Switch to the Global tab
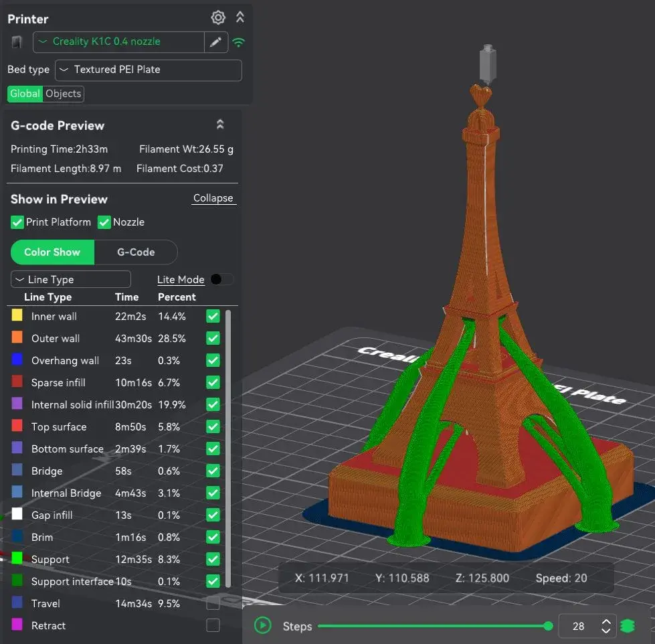The image size is (655, 644). 25,94
